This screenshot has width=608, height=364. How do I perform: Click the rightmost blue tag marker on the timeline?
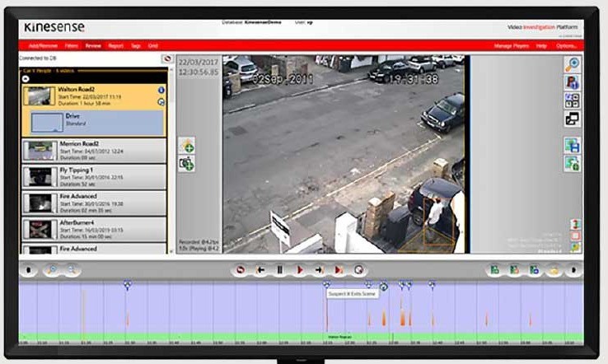432,285
